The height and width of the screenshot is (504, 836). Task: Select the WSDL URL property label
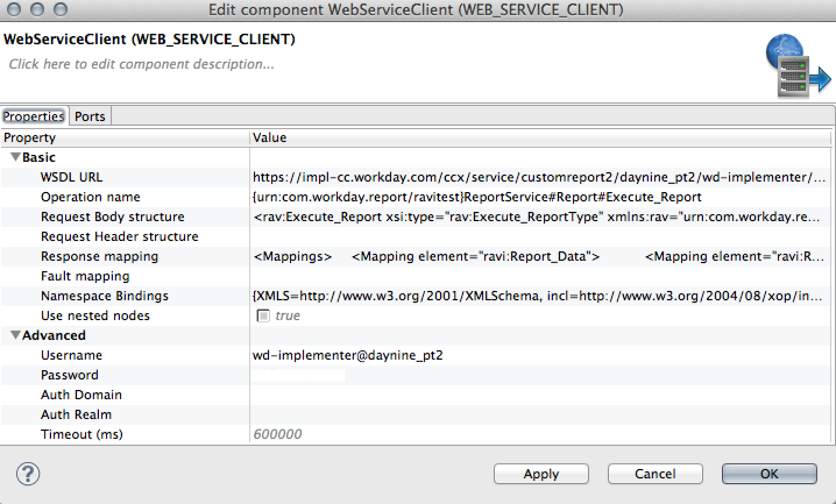click(72, 177)
